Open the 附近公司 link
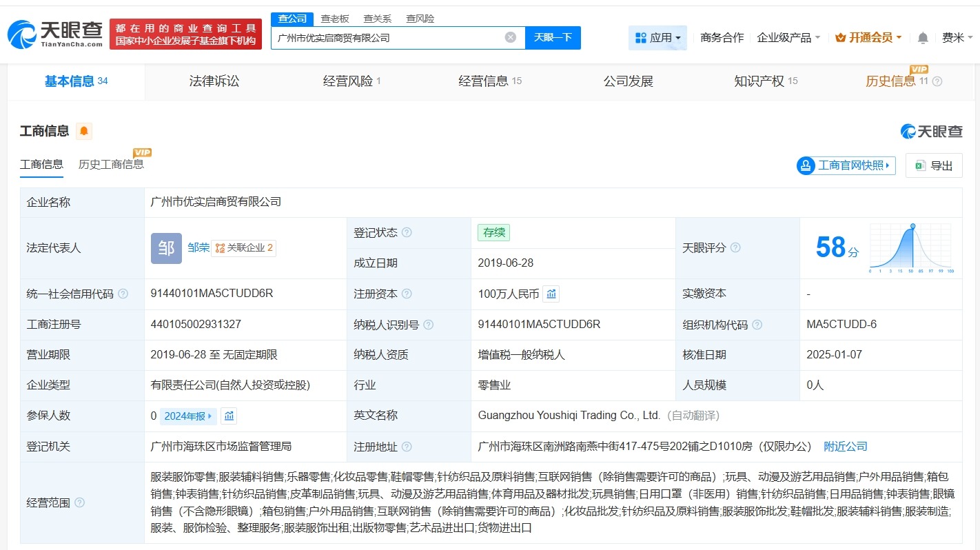The image size is (980, 550). pos(846,446)
